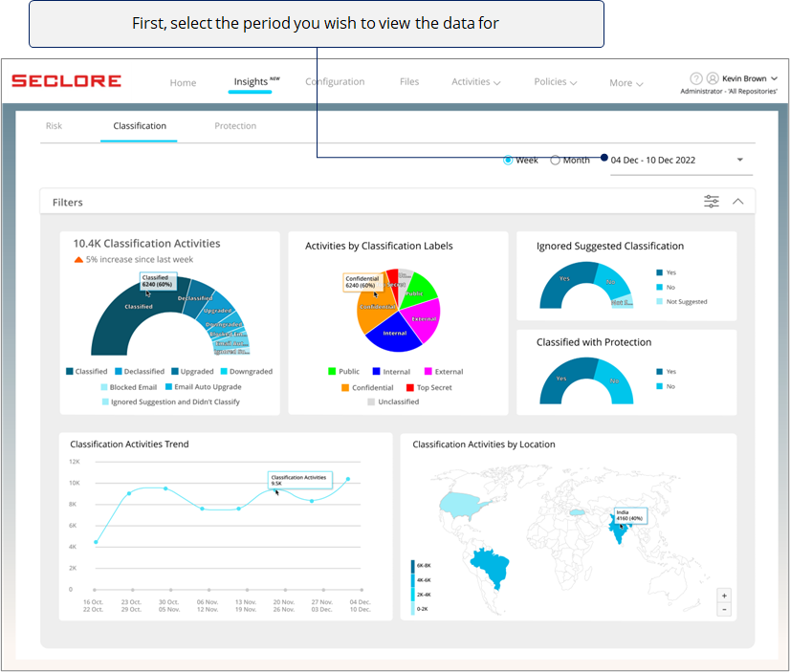Switch to the Protection tab
Screen dimensions: 790x672
pyautogui.click(x=235, y=126)
